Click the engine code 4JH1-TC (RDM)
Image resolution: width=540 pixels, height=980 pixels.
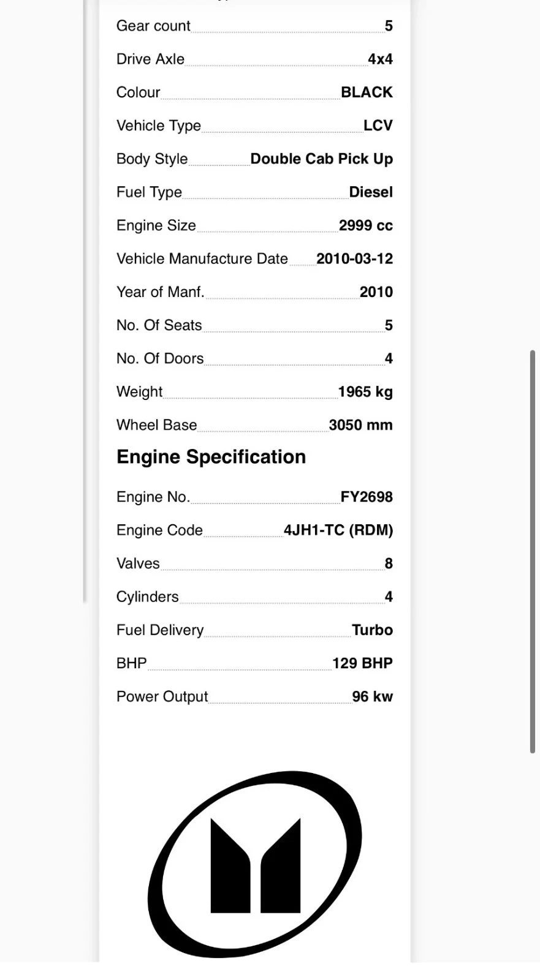tap(338, 530)
